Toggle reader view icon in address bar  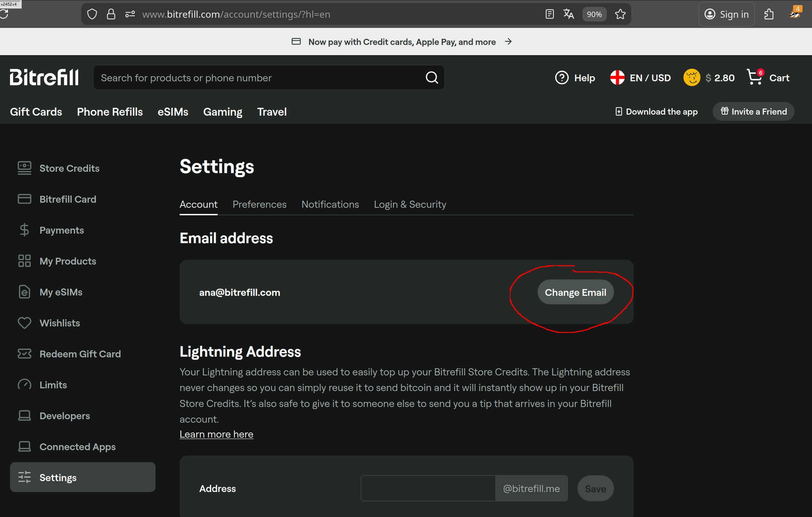click(x=549, y=14)
